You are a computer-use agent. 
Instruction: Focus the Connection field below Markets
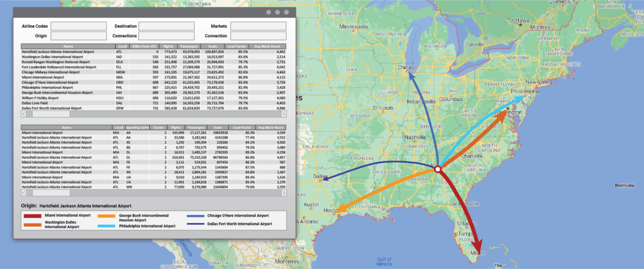pos(258,36)
